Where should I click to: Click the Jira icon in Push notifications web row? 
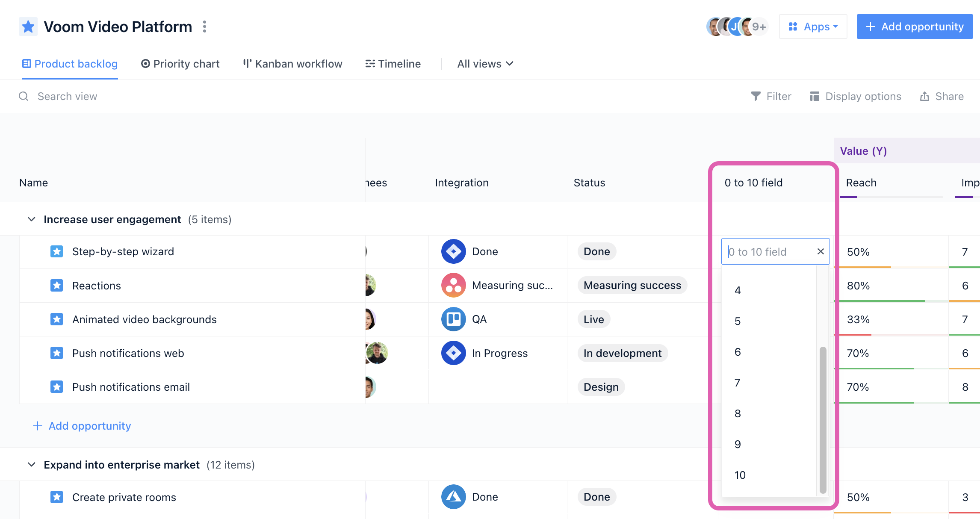coord(453,353)
